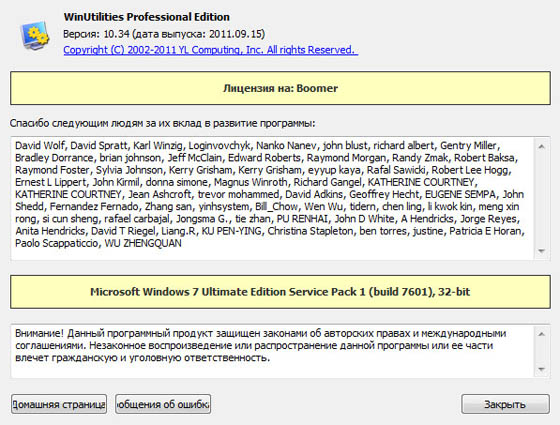
Task: Click 'Magnus Winroth' in contributors list
Action: click(x=251, y=182)
